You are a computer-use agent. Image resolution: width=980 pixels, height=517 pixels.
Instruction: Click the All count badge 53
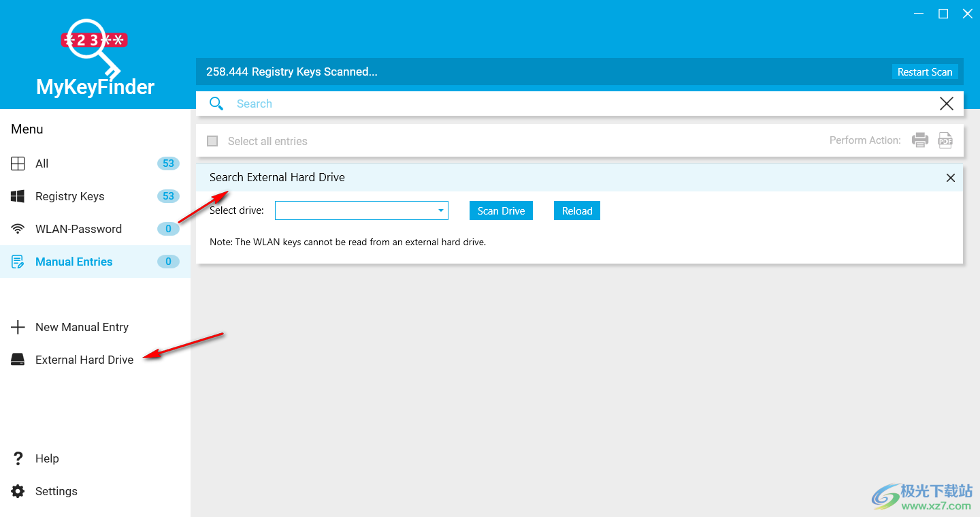pos(168,163)
